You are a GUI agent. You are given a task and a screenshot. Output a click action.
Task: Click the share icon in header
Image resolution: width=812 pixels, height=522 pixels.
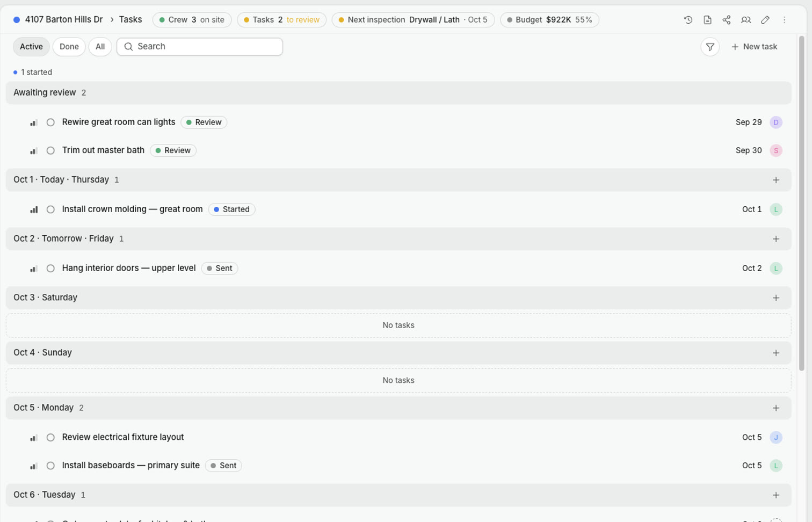(727, 20)
